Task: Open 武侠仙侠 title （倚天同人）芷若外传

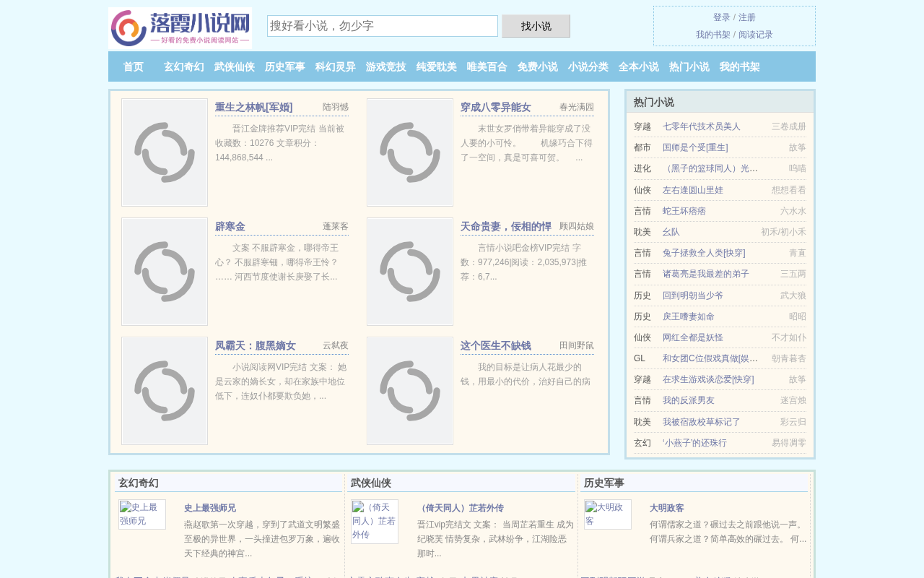Action: (461, 508)
